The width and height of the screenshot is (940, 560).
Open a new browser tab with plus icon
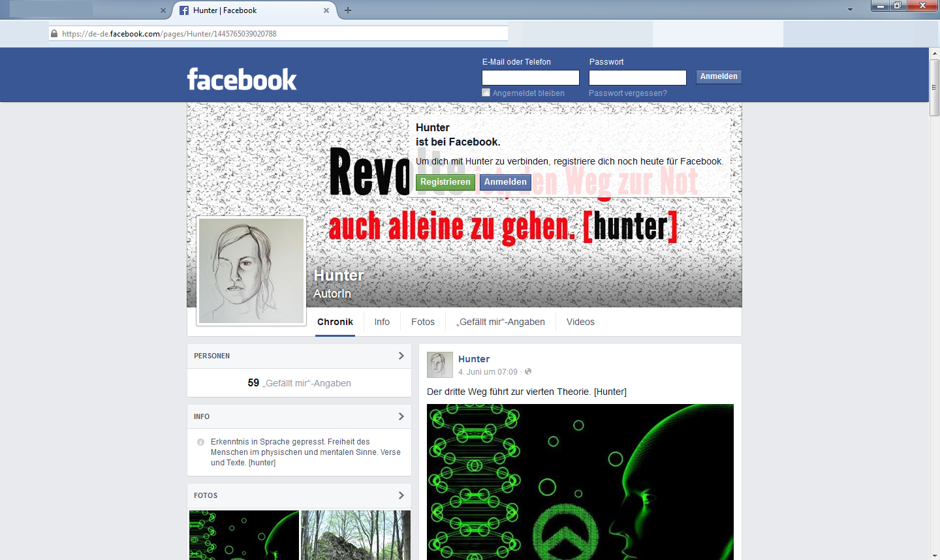click(x=348, y=10)
